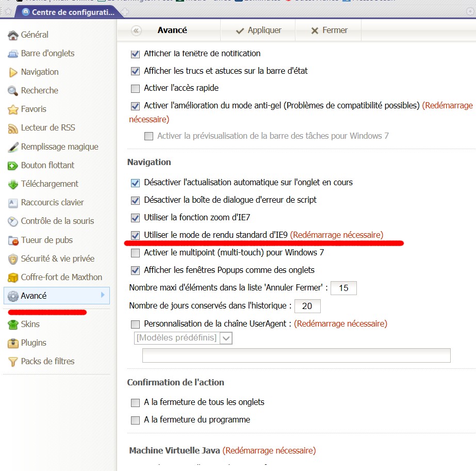
Task: Select the green shirt icon for Skins
Action: [13, 324]
